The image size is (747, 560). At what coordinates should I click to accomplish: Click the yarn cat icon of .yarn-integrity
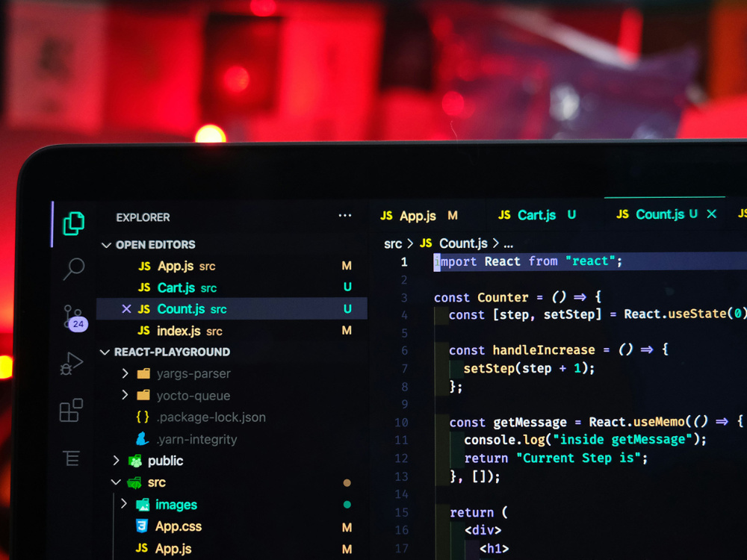[142, 438]
